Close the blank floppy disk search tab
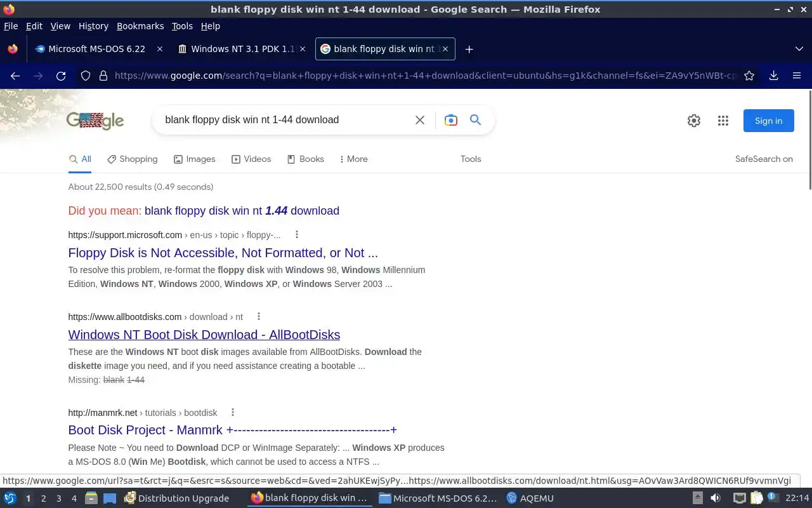The width and height of the screenshot is (812, 508). 445,49
